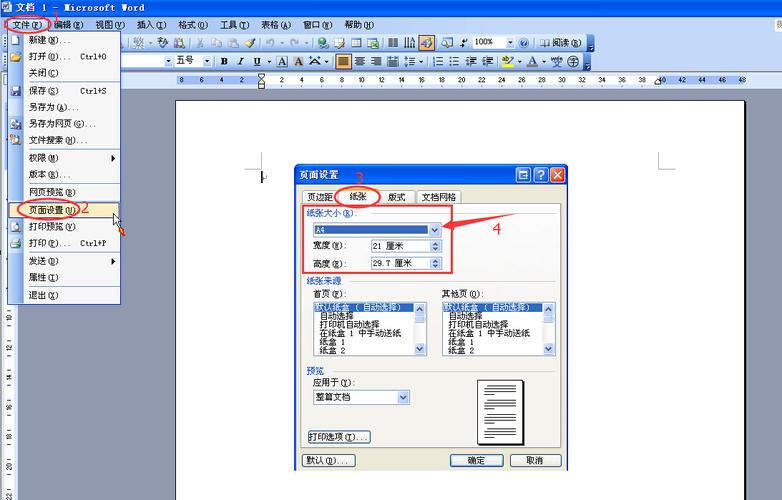Switch to 阅读 reading layout

point(561,43)
